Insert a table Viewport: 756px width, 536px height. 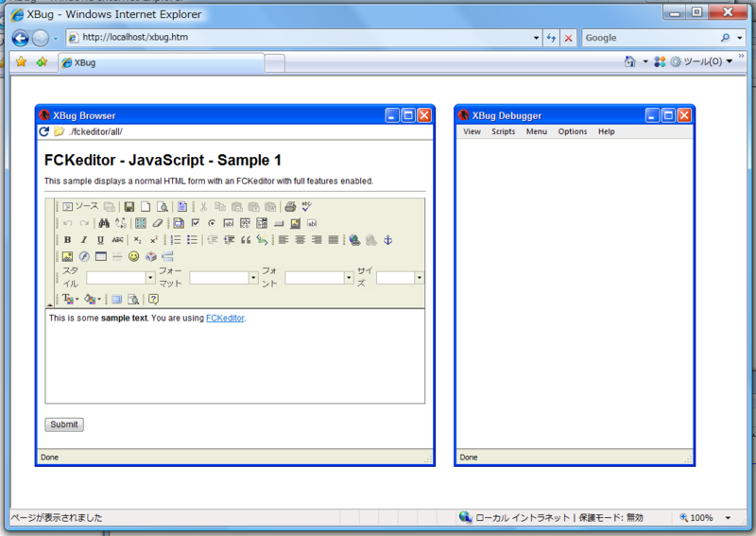pyautogui.click(x=101, y=256)
